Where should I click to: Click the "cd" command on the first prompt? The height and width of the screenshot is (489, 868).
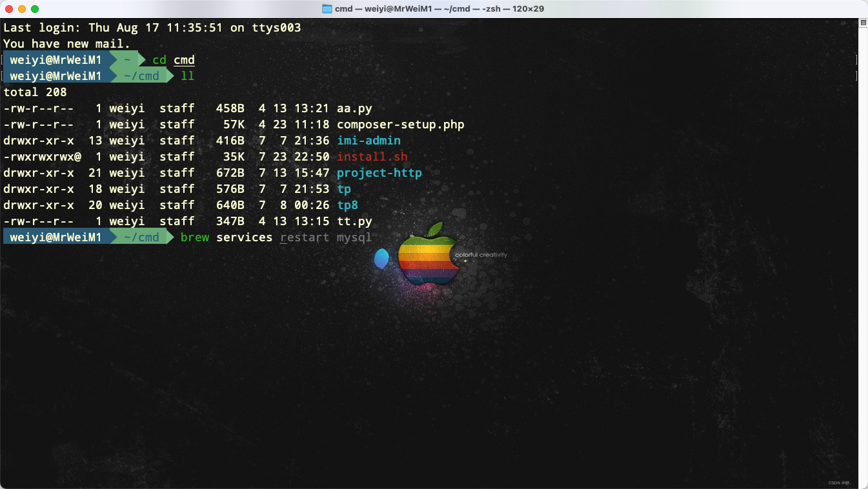coord(159,60)
